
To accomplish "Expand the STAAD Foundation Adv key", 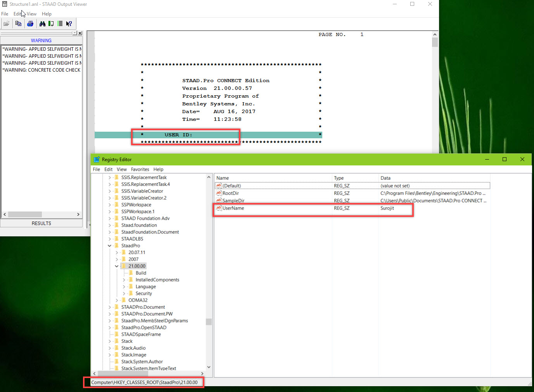I will click(110, 218).
